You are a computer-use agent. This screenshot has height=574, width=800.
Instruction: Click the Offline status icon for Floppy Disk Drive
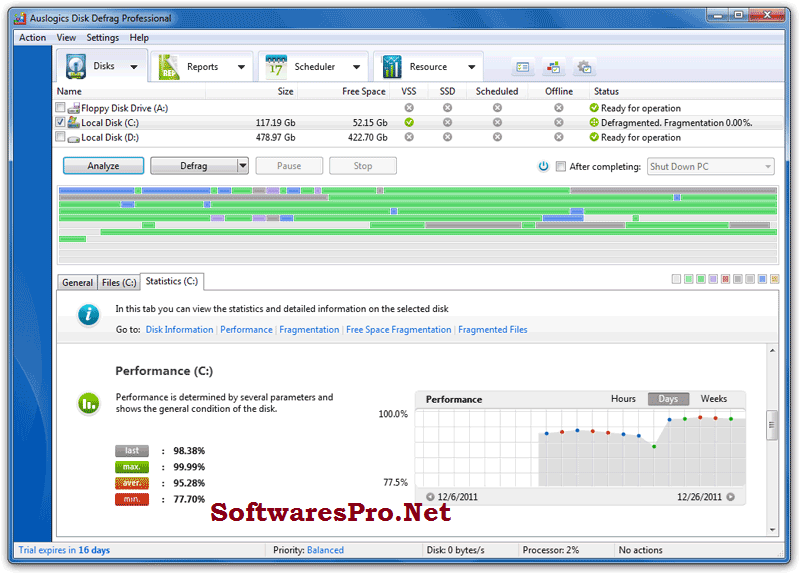(x=559, y=108)
